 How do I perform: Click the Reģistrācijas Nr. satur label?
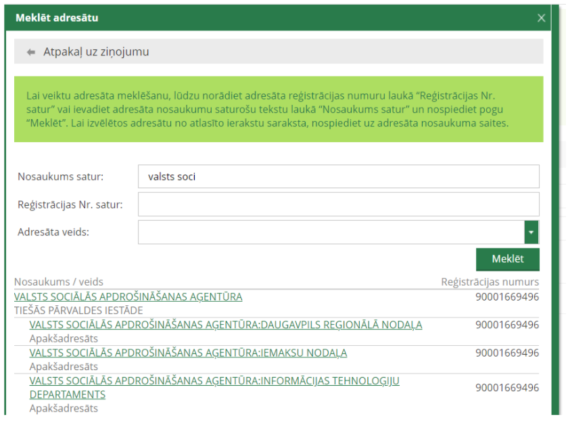[70, 205]
